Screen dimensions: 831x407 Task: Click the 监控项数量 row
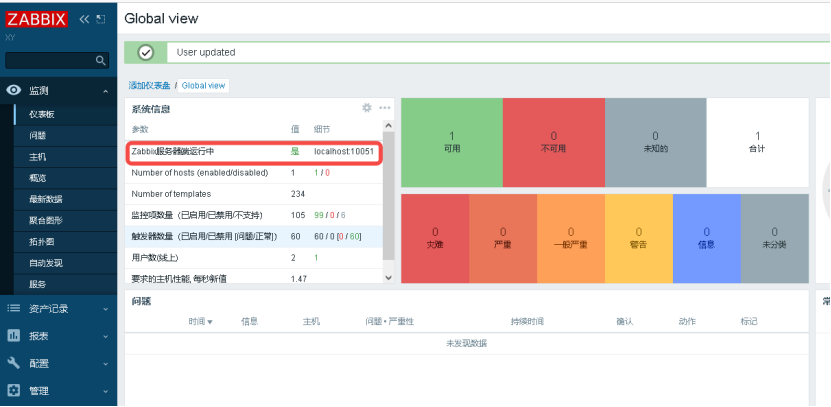tap(253, 215)
